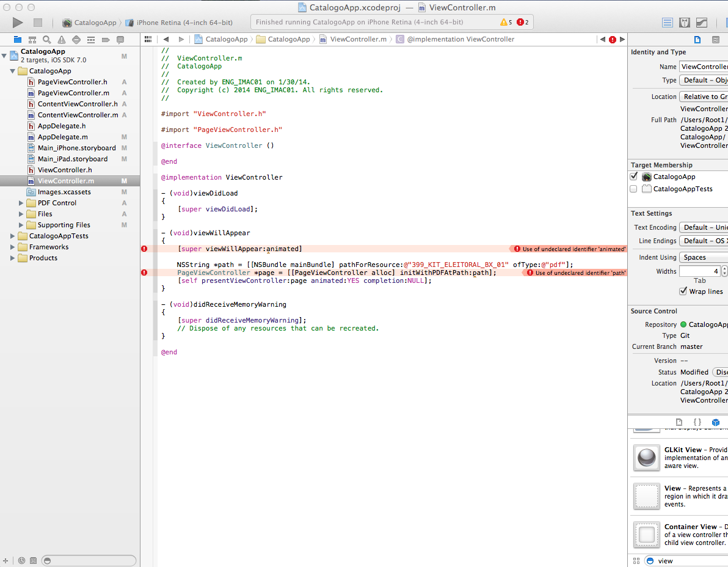Screen dimensions: 728x567
Task: Open the Object library cube icon
Action: pyautogui.click(x=715, y=422)
